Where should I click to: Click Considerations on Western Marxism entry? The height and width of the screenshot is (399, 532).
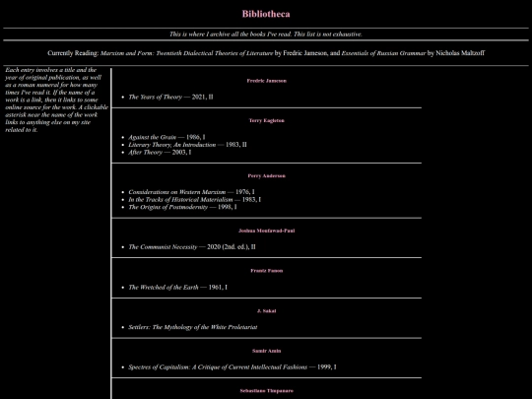click(191, 192)
